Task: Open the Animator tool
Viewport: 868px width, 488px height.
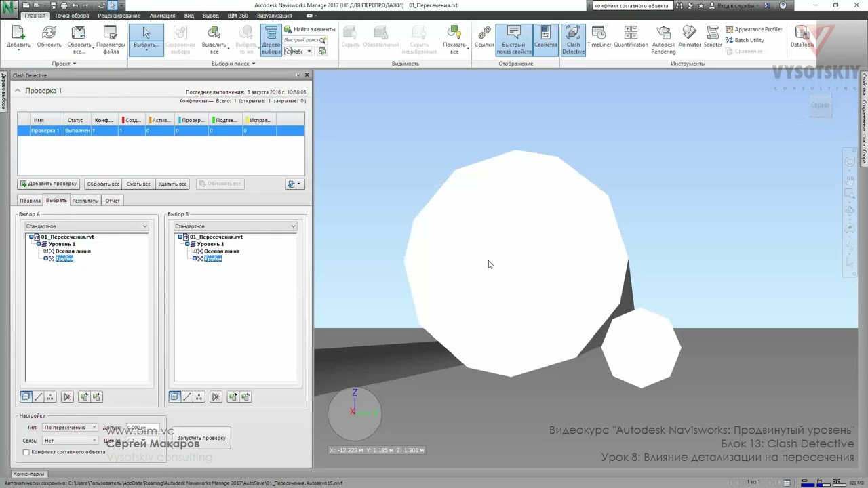Action: (x=690, y=38)
